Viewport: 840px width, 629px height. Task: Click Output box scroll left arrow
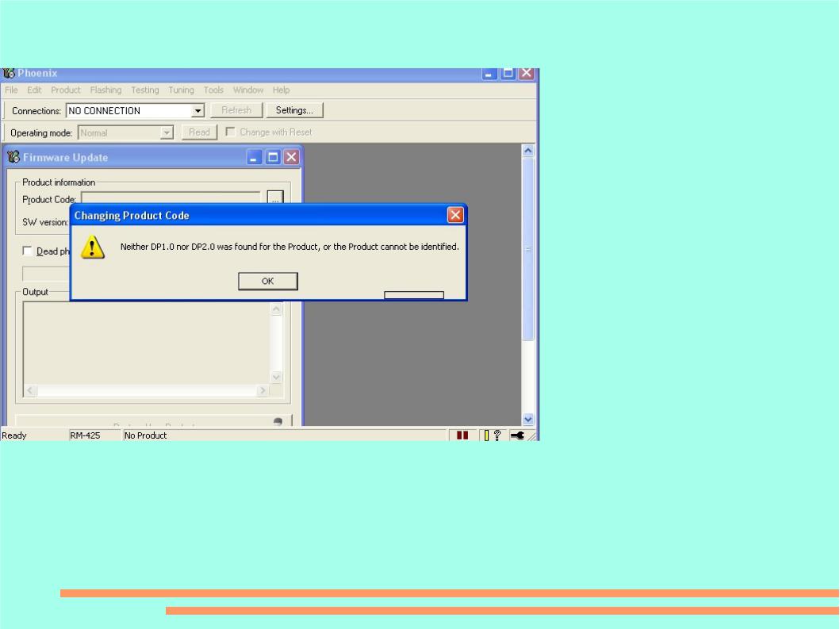click(30, 390)
